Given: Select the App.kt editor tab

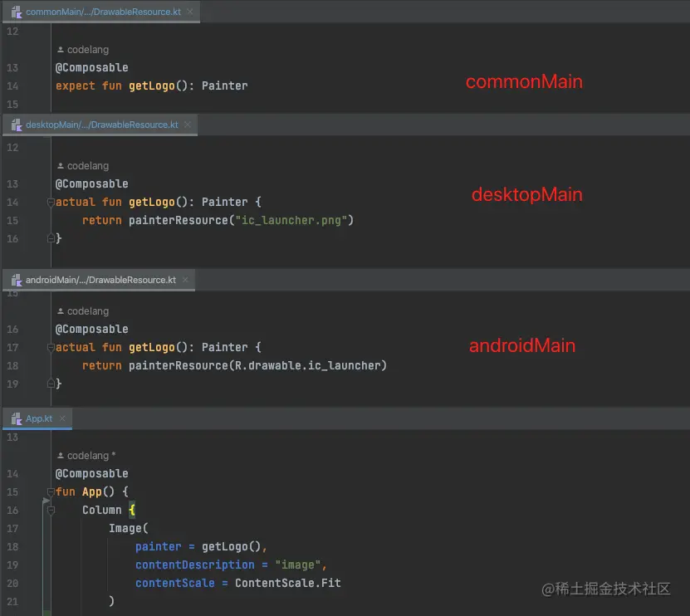Looking at the screenshot, I should (39, 418).
